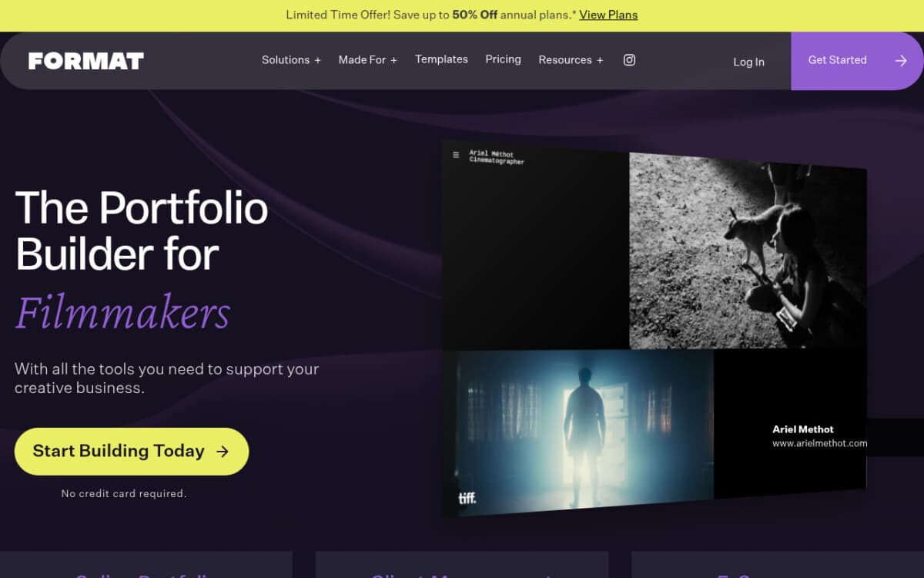Screen dimensions: 924x578
Task: Follow the View Plans link
Action: pos(608,15)
